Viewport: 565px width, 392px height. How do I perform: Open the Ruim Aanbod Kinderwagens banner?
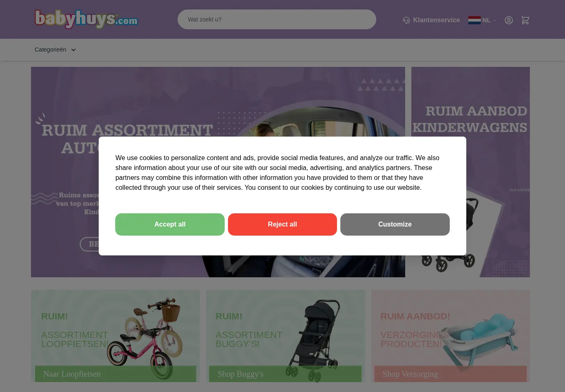[x=470, y=172]
